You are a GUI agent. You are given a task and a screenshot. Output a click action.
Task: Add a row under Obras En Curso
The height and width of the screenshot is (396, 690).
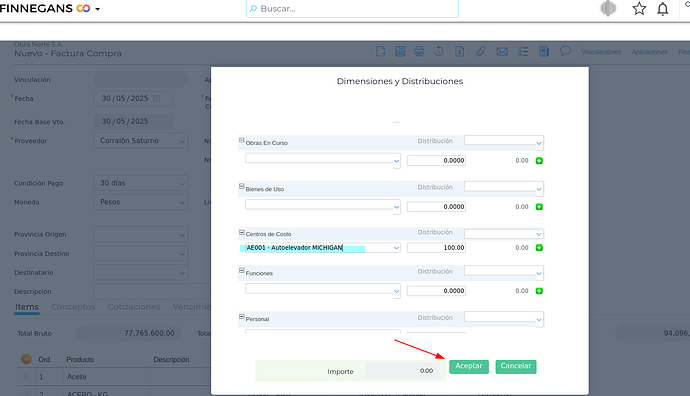539,161
